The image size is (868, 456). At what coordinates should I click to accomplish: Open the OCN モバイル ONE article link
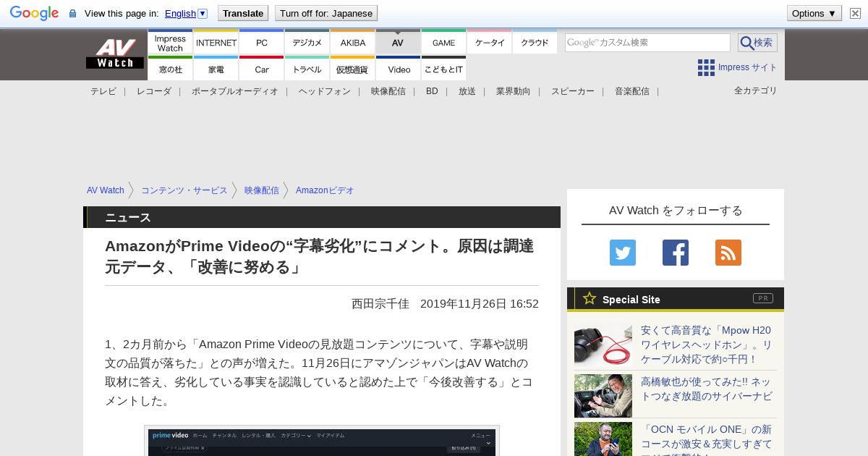[707, 439]
